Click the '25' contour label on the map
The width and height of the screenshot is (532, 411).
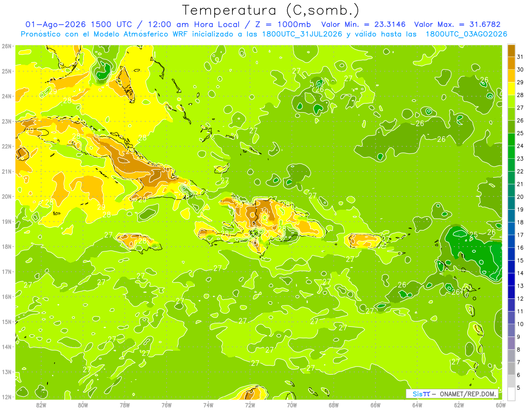tap(473, 235)
